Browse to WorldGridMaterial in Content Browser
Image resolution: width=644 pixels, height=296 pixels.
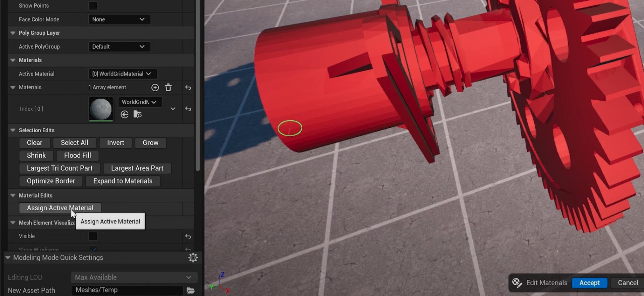(x=138, y=115)
